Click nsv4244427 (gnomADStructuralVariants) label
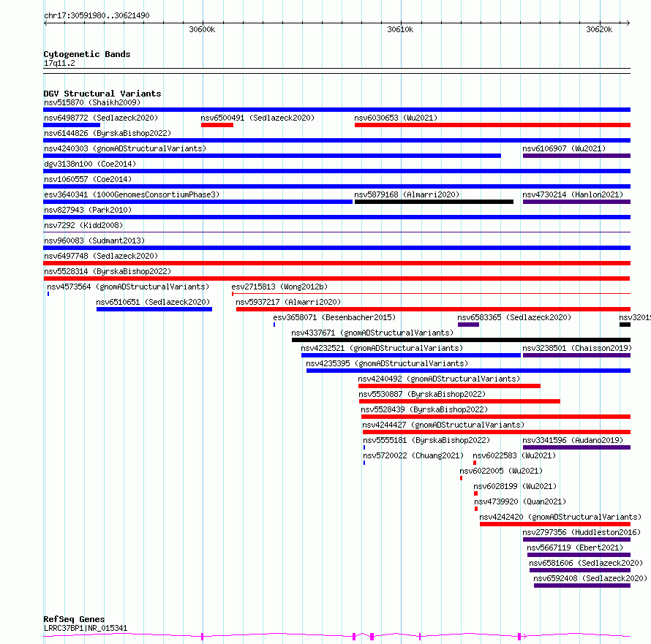The image size is (651, 644). pos(443,425)
